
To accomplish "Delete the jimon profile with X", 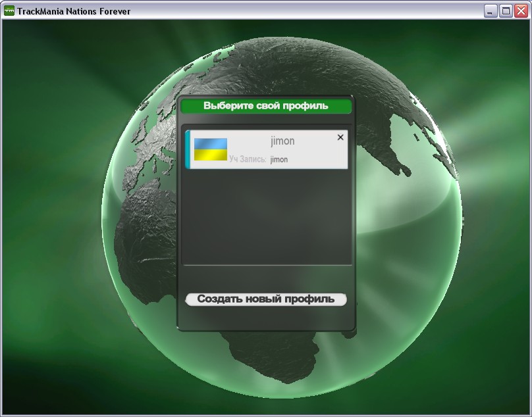I will 340,137.
